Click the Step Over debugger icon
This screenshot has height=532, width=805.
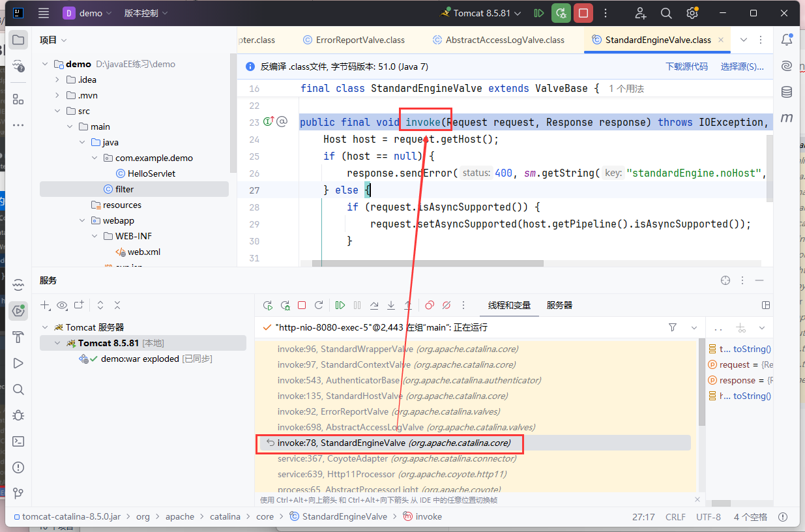click(x=374, y=305)
